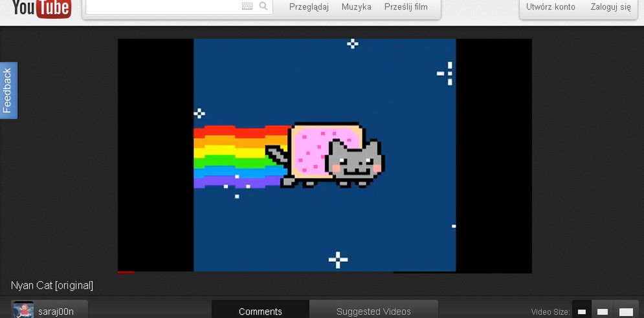Viewport: 644px width, 318px height.
Task: Click the Nyan Cat video frame
Action: 324,155
